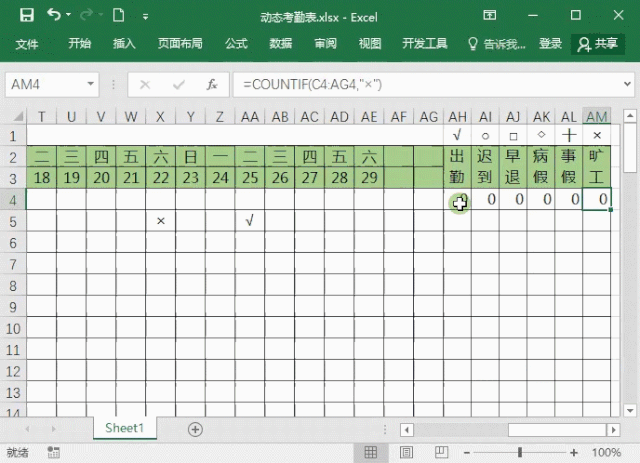This screenshot has height=463, width=640.
Task: Open the 页面布局 tab
Action: (x=180, y=43)
